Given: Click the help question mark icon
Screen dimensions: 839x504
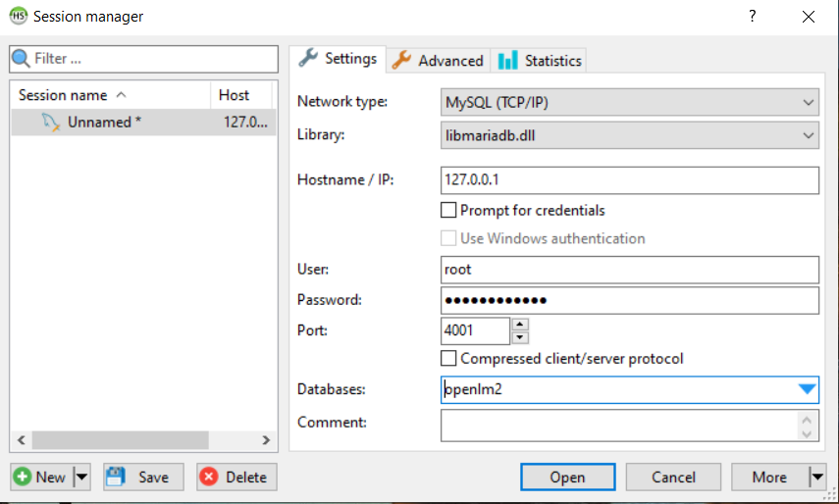Looking at the screenshot, I should pyautogui.click(x=753, y=17).
